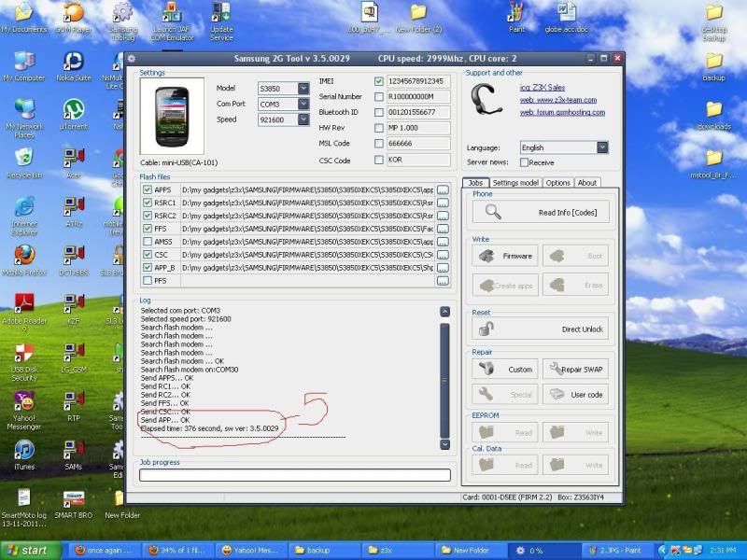
Task: Click the Direct Unlock button
Action: 541,329
